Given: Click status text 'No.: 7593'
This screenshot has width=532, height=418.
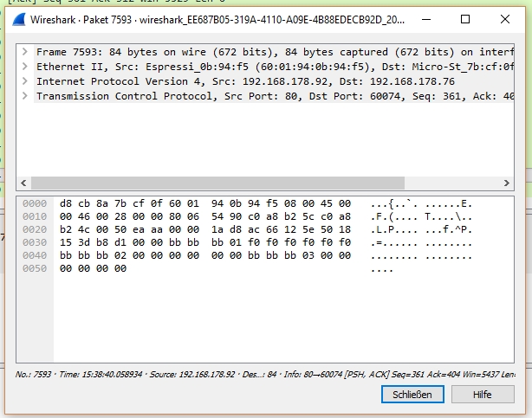Looking at the screenshot, I should [x=33, y=374].
